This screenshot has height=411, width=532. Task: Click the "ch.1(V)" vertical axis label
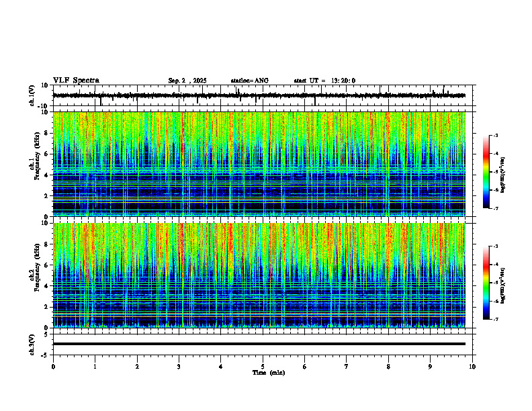pyautogui.click(x=32, y=95)
